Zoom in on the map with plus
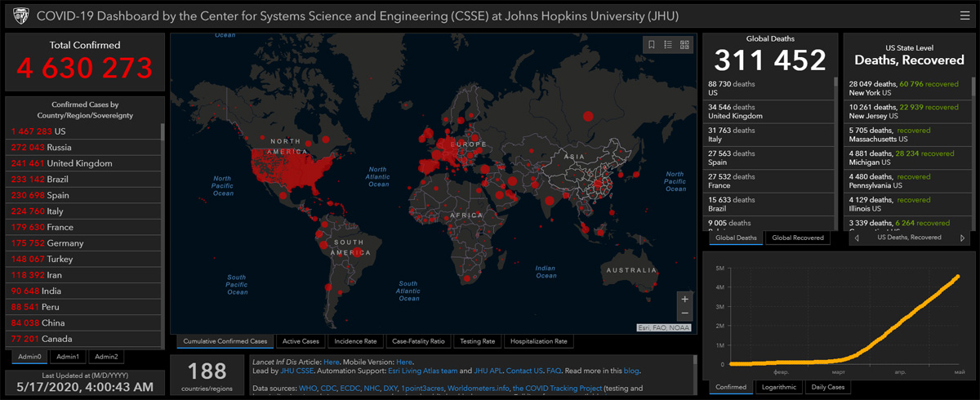The image size is (980, 400). 684,300
